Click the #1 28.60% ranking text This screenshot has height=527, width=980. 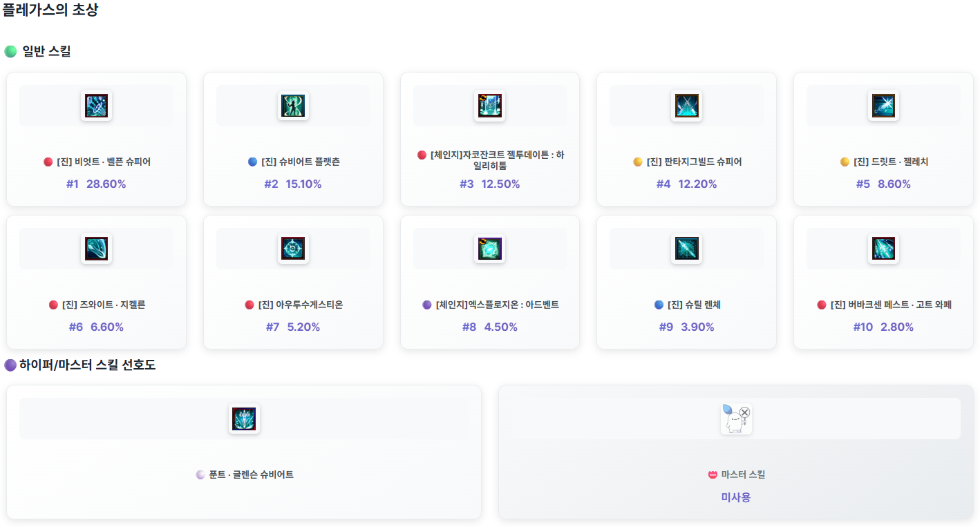96,184
